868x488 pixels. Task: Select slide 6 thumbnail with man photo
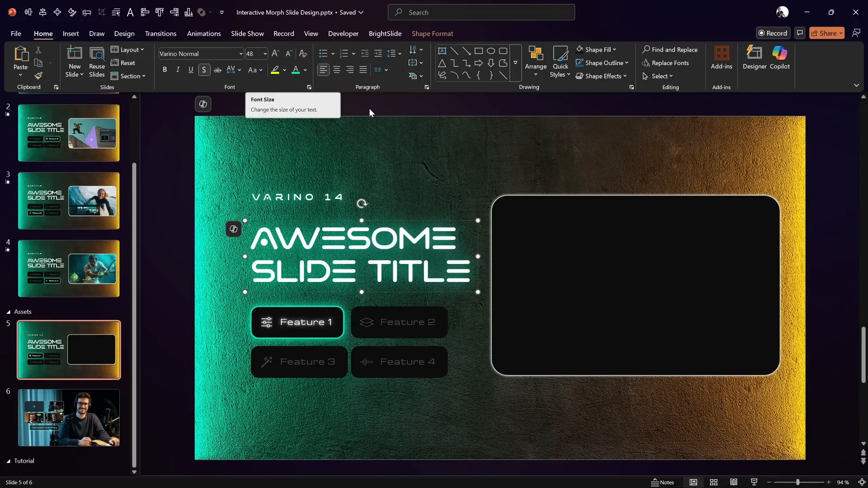[69, 418]
